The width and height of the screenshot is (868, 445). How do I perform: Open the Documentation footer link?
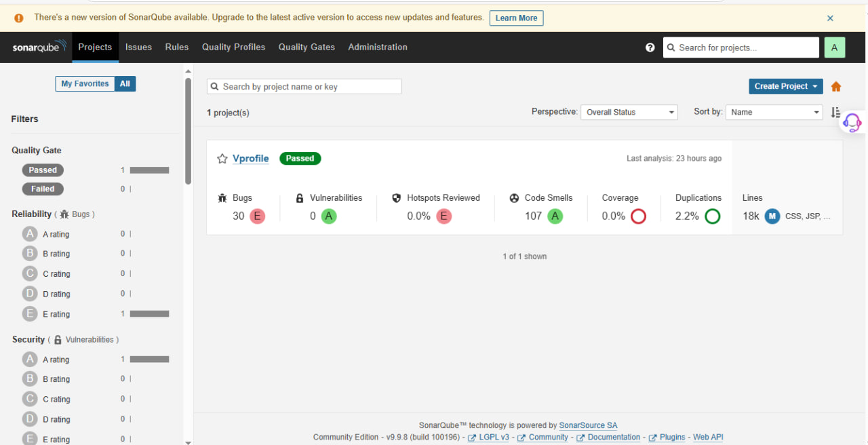pyautogui.click(x=608, y=437)
